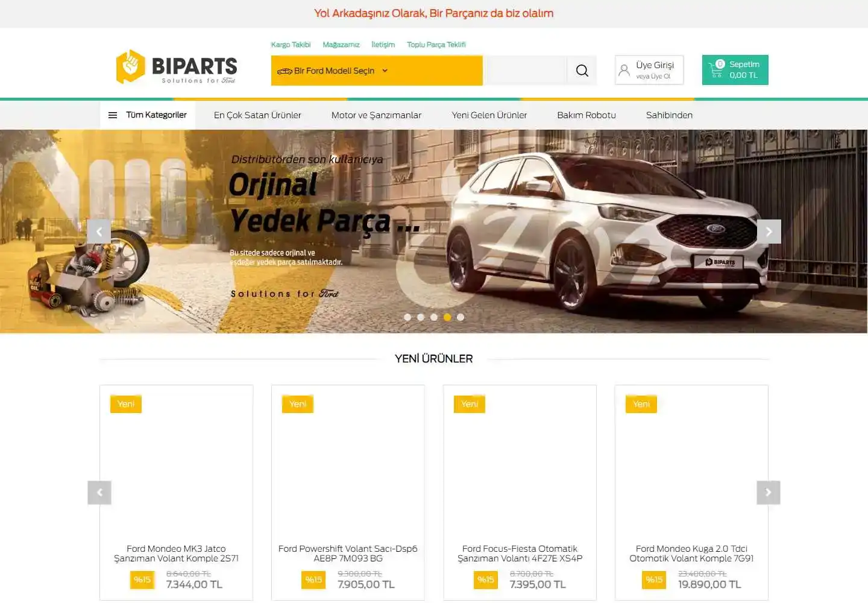Select the second banner slide dot
Screen dimensions: 868x603
[x=421, y=317]
